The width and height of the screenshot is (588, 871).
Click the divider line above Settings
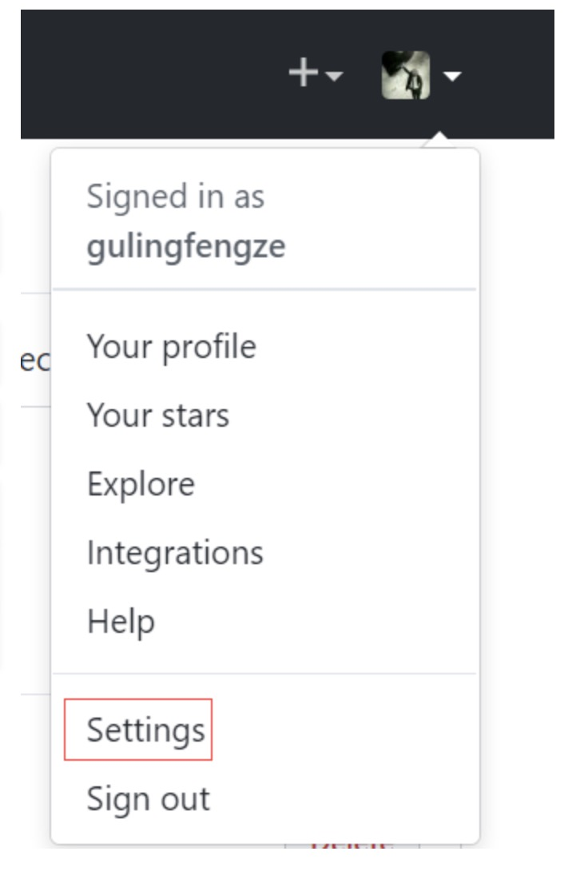coord(265,674)
